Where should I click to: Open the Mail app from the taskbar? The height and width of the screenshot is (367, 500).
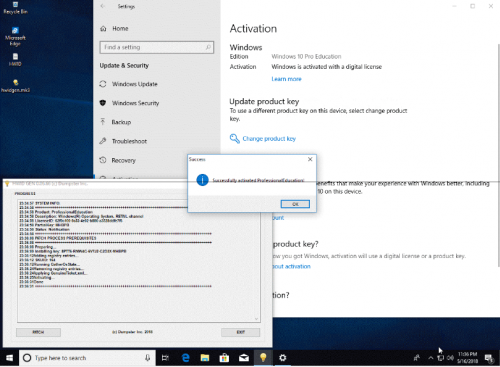coord(244,358)
